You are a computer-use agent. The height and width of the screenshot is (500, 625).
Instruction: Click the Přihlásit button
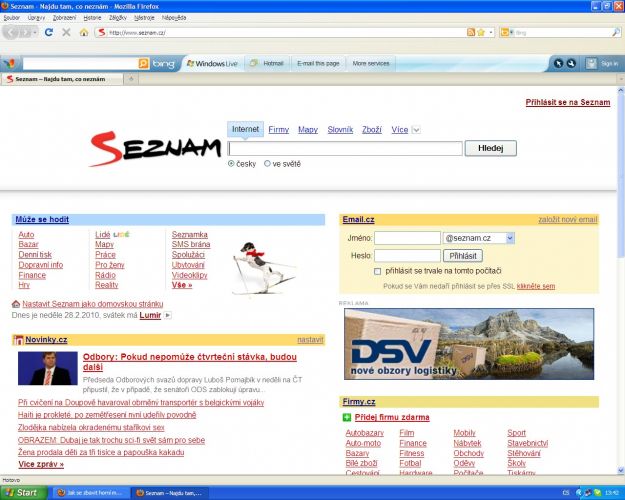[x=463, y=256]
